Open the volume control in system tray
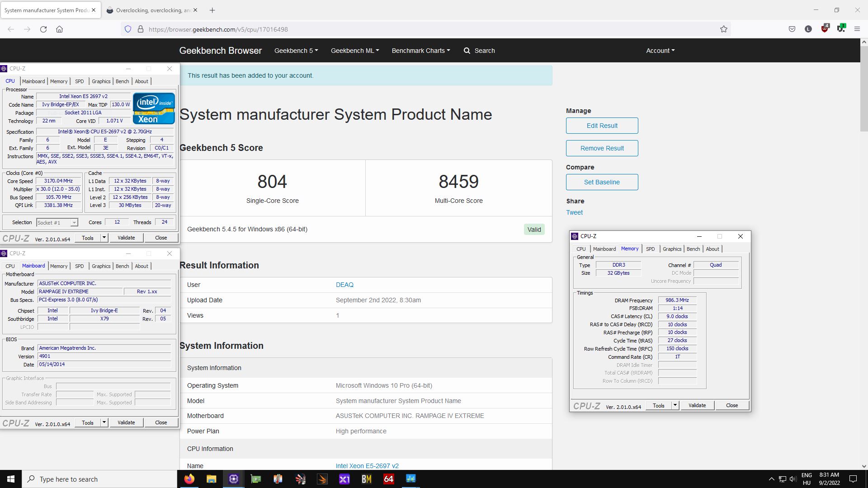The width and height of the screenshot is (868, 488). point(793,479)
